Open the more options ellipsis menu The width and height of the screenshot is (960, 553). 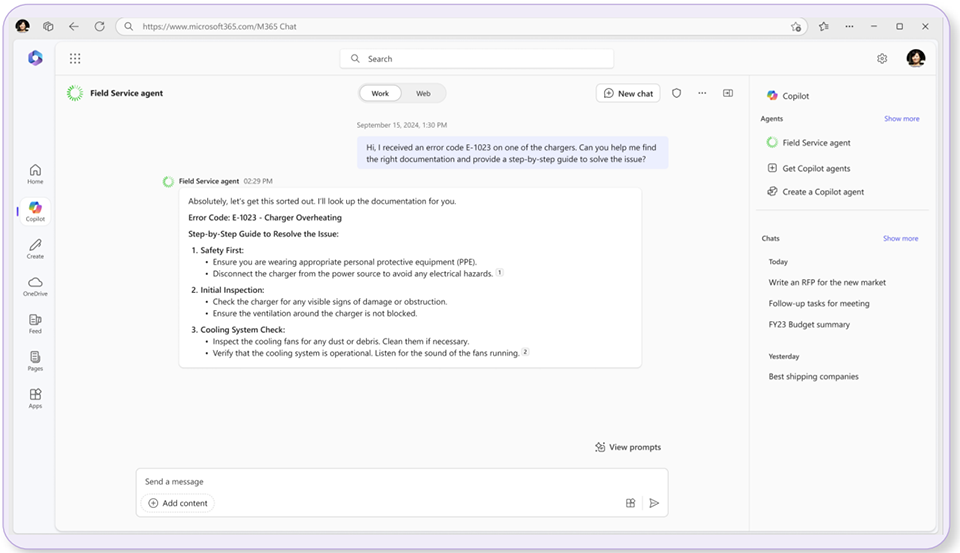click(x=702, y=93)
